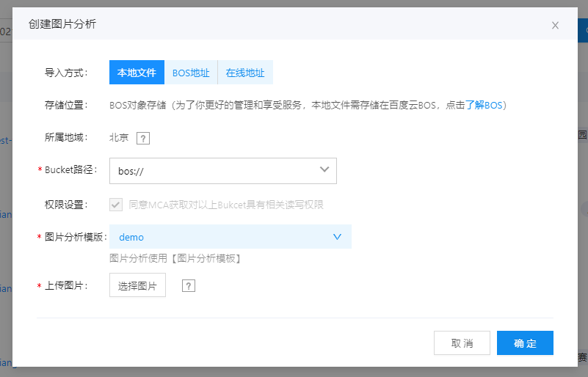The image size is (588, 377).
Task: Open the 了解BOS link
Action: [483, 105]
